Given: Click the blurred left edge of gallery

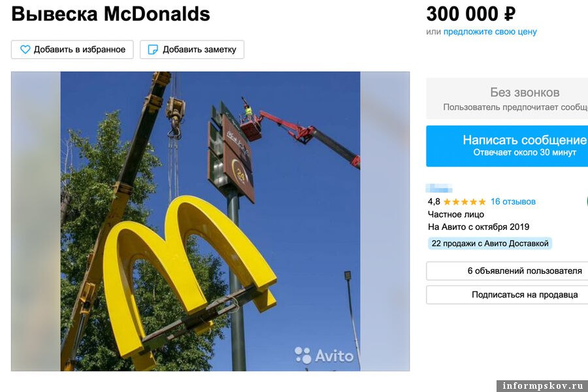Looking at the screenshot, I should click(x=36, y=221).
